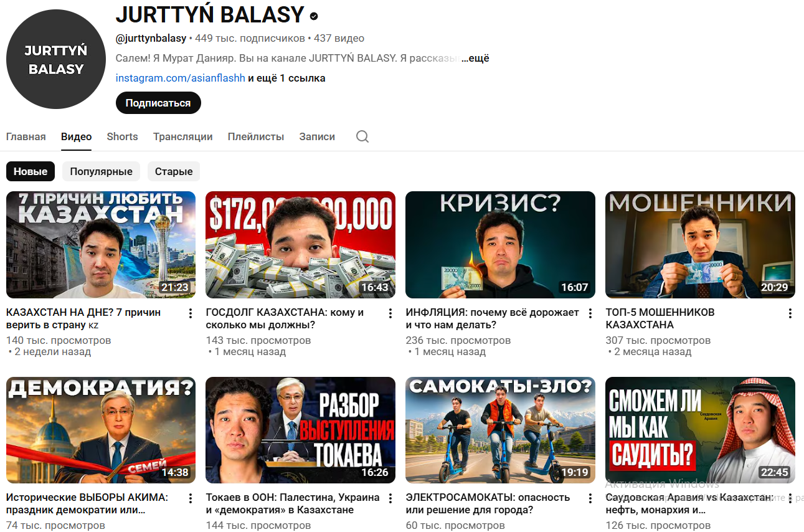Open the three-dot menu for the КАЗАХСТАН НА ДНЕ video
Viewport: 804px width, 532px height.
(x=191, y=313)
